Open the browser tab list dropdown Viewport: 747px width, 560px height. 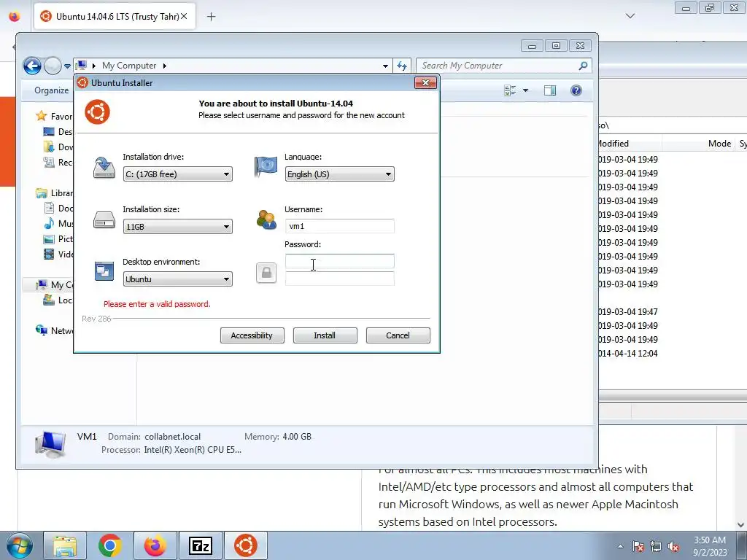click(630, 16)
